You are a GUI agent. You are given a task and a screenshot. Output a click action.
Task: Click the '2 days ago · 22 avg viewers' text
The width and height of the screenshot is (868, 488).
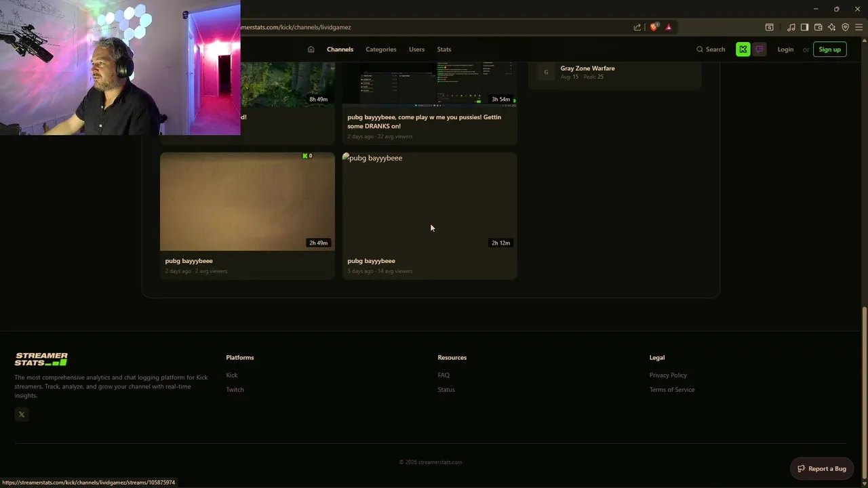pos(380,136)
